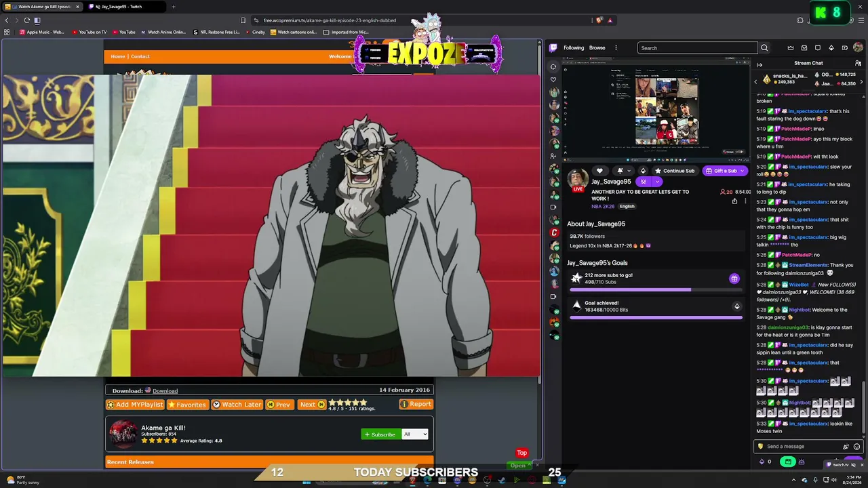
Task: Open the Windows weather widget
Action: 22,480
